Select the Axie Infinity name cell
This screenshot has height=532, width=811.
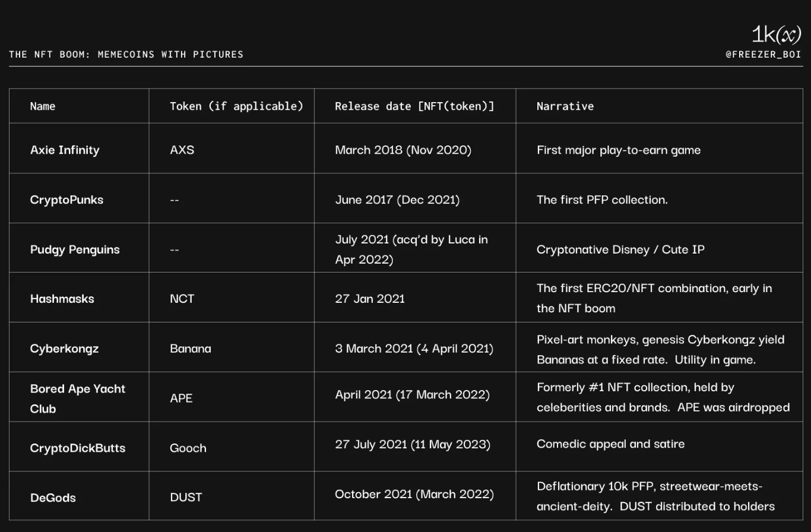pos(65,150)
